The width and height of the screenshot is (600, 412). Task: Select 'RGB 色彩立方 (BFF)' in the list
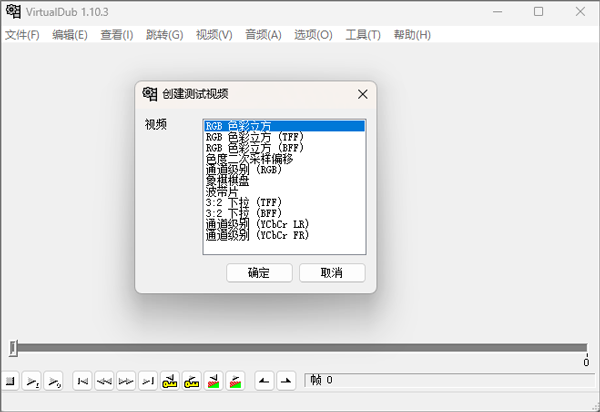[284, 148]
